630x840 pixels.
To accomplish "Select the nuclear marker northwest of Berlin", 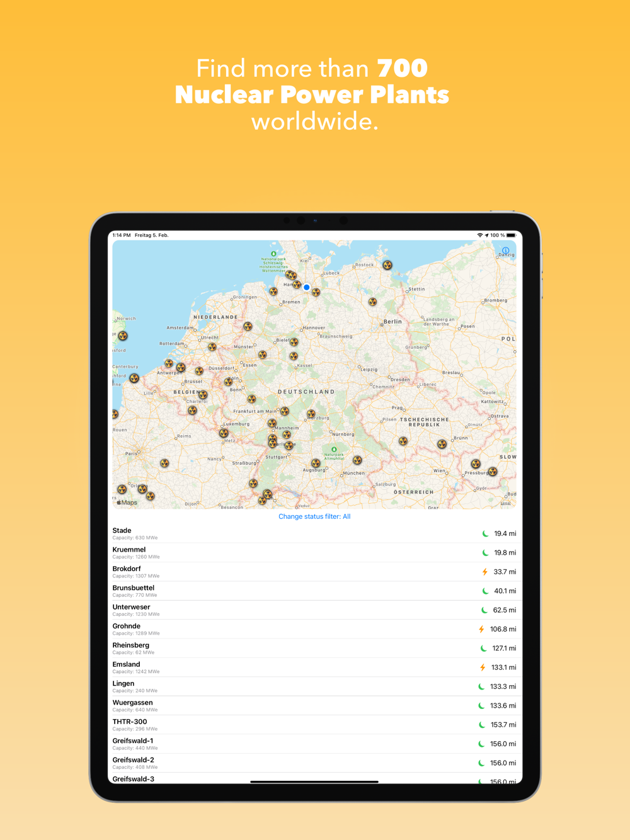I will 372,302.
